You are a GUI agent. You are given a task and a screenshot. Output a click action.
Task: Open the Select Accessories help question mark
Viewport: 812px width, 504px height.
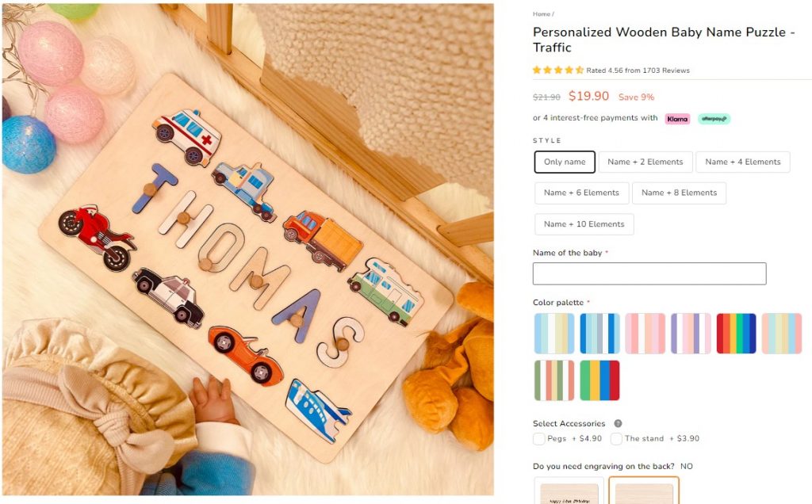point(618,423)
